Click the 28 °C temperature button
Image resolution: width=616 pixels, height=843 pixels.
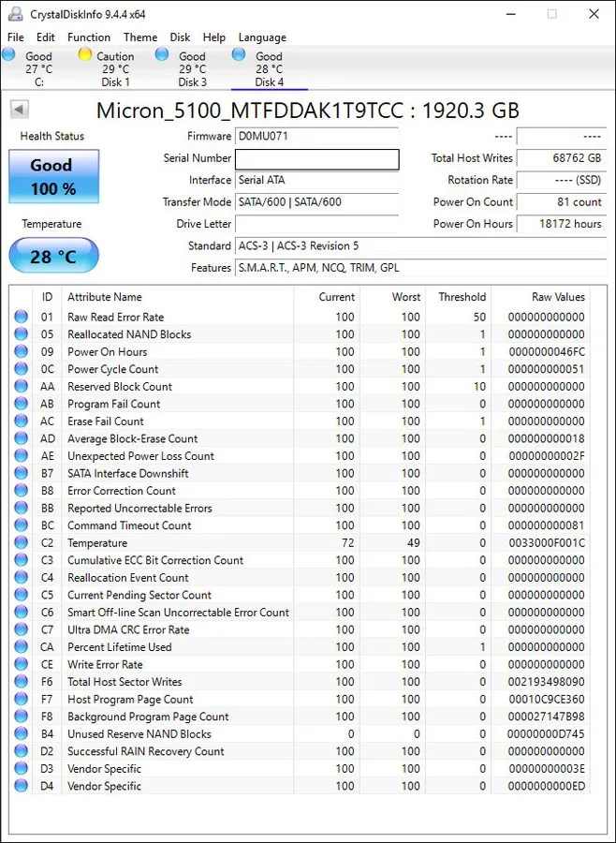(53, 256)
